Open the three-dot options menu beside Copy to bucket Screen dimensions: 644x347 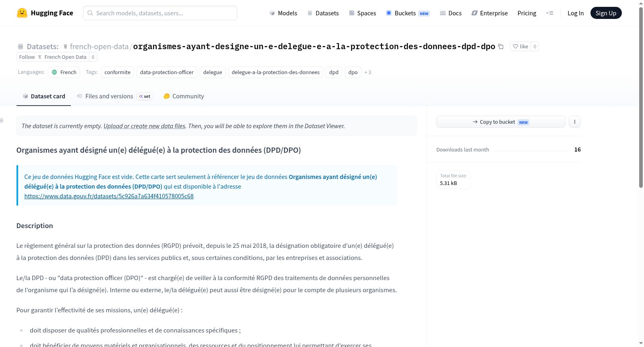tap(575, 122)
